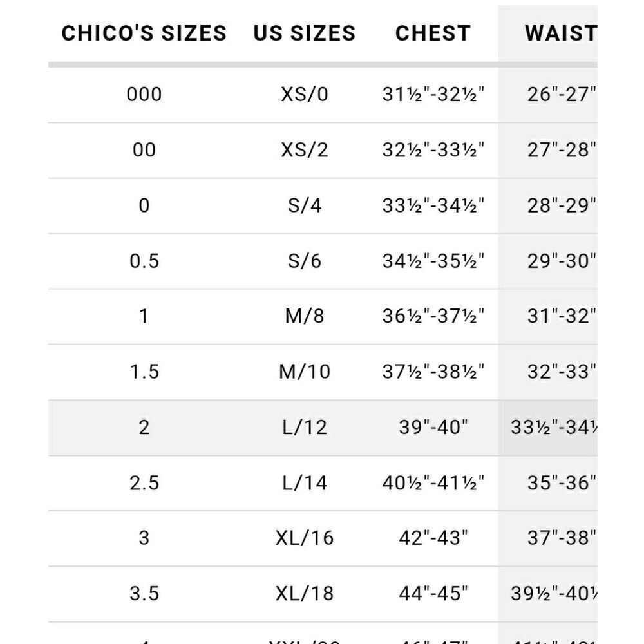
Task: Select the waist 35"-36" cell
Action: coord(560,482)
